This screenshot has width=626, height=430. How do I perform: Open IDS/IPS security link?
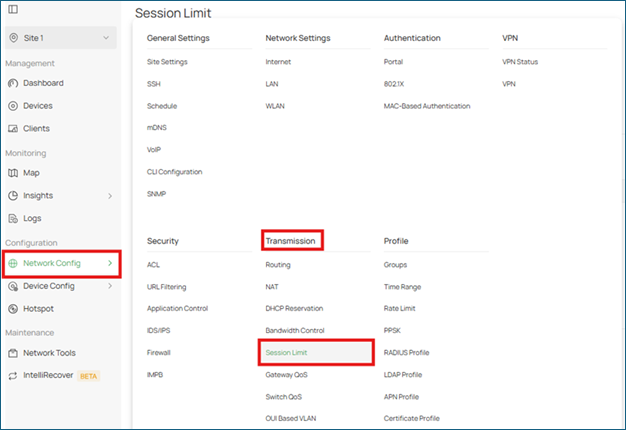click(x=158, y=331)
